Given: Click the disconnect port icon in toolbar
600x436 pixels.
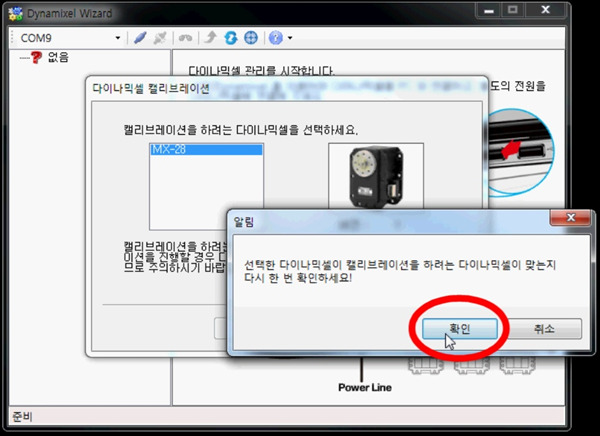Looking at the screenshot, I should pos(160,38).
